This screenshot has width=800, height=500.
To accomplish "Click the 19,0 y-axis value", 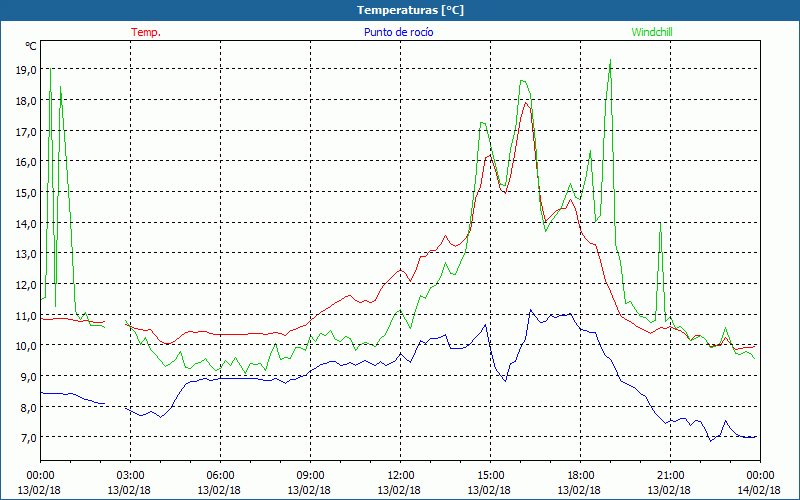I will tap(26, 70).
